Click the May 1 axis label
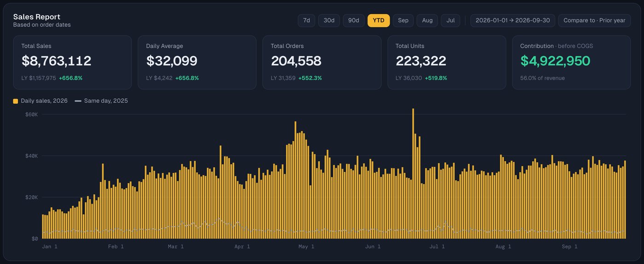 [x=306, y=247]
